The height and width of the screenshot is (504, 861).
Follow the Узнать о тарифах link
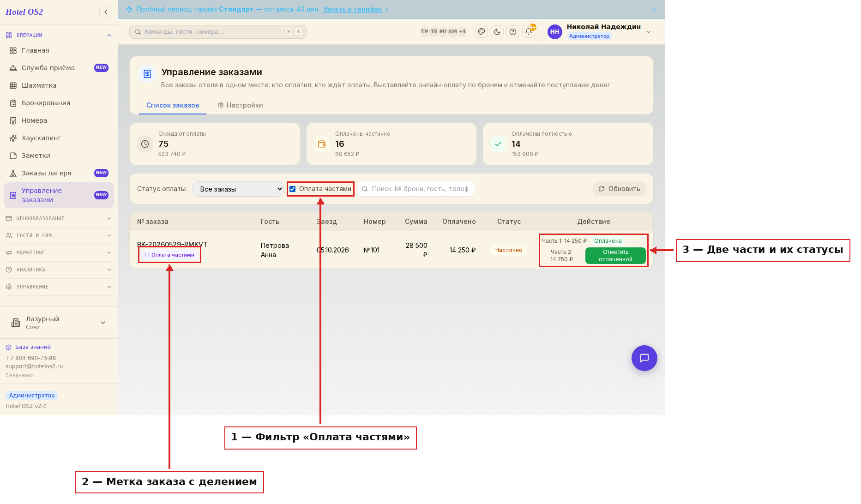point(352,9)
